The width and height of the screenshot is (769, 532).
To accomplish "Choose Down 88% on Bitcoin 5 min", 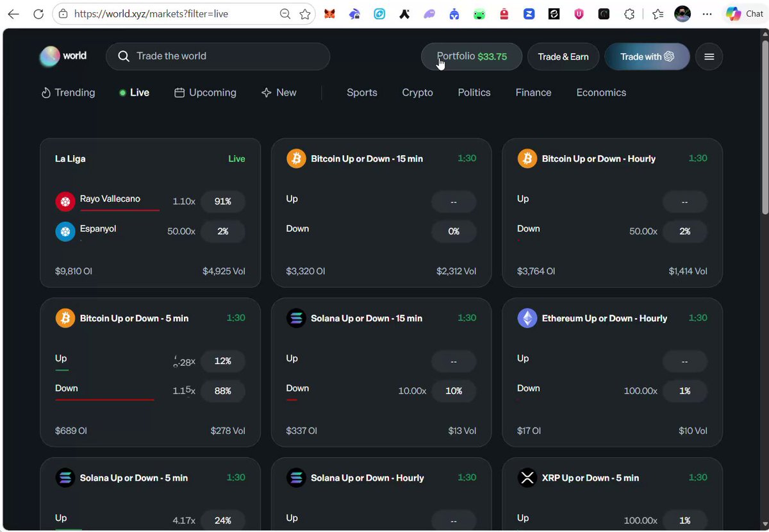I will (x=223, y=391).
